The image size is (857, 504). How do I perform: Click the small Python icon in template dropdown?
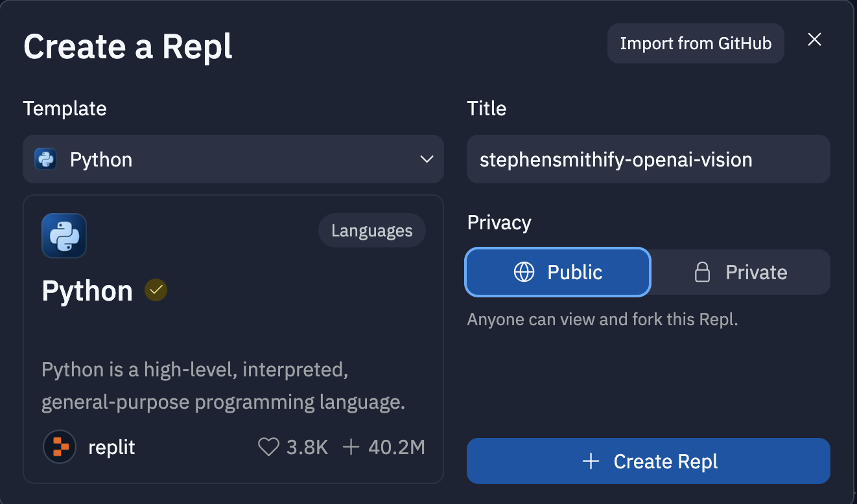coord(45,159)
